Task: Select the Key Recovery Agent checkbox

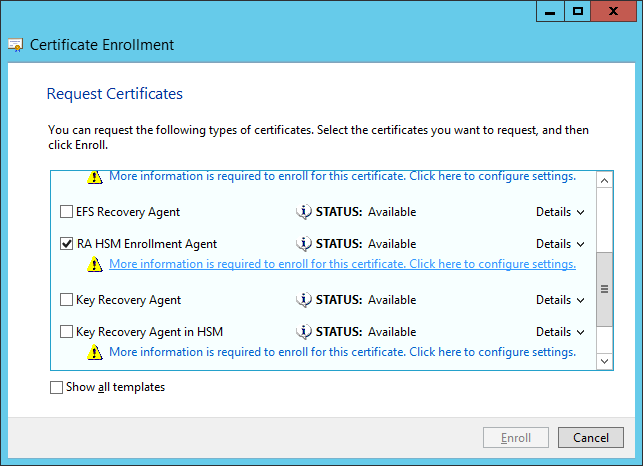Action: [67, 300]
